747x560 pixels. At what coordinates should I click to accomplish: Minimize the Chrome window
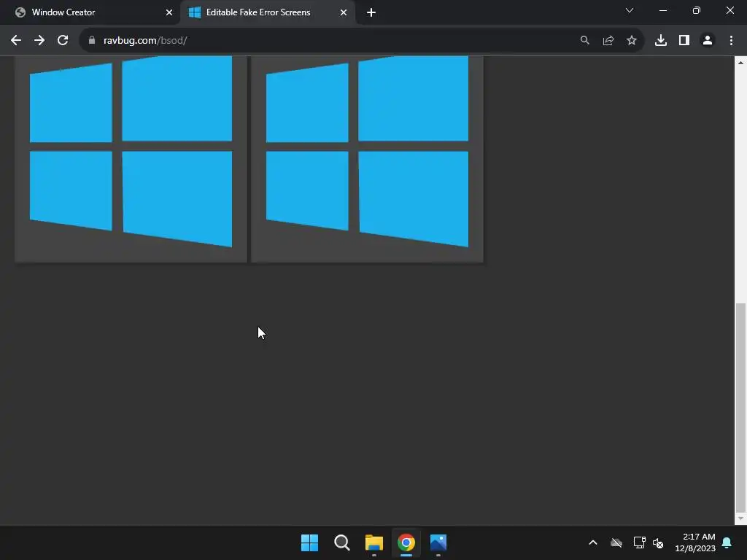tap(662, 10)
